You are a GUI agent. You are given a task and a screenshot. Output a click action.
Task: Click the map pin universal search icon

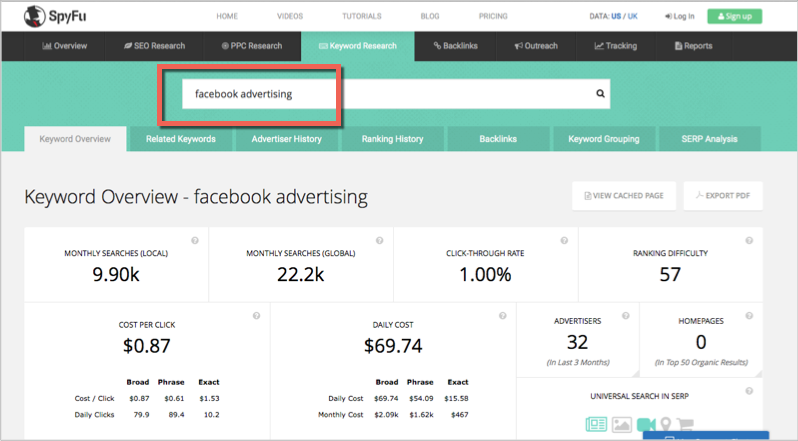(666, 424)
